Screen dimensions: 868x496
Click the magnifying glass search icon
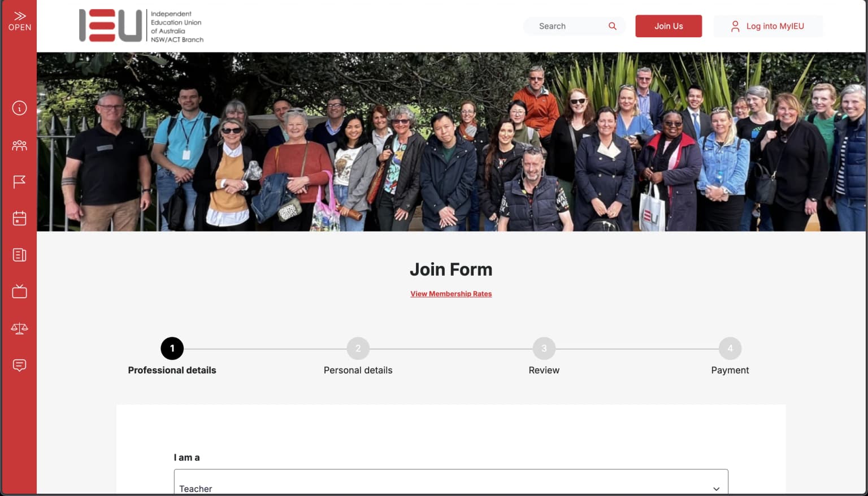click(612, 26)
